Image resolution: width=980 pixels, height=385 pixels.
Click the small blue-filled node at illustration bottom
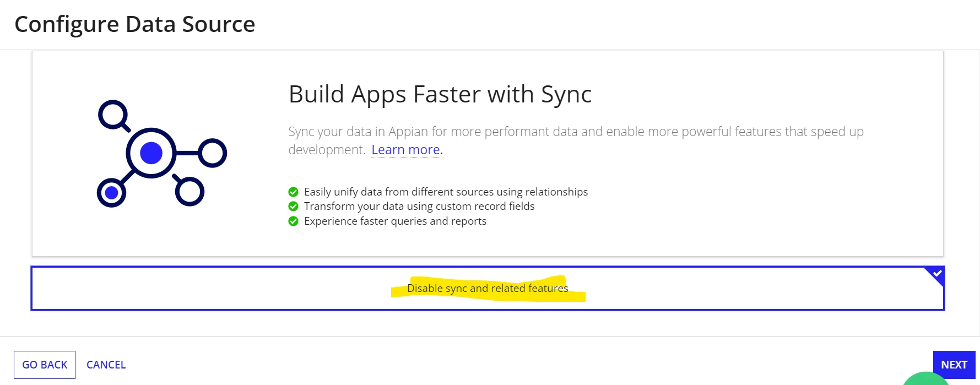pyautogui.click(x=112, y=193)
